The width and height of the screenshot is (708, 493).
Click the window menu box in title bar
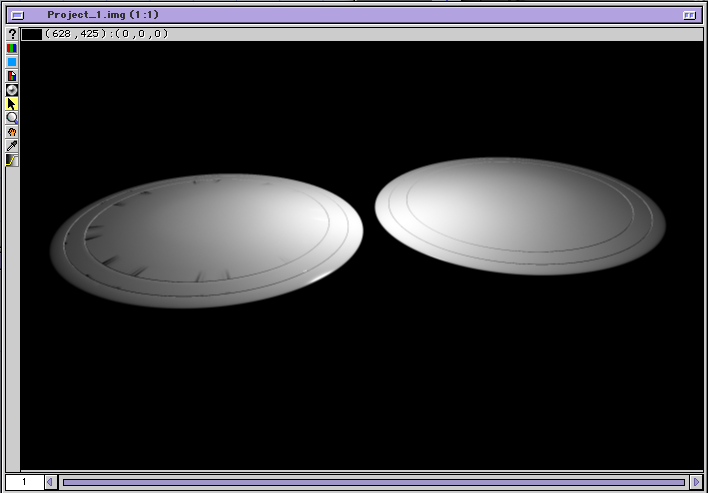point(17,15)
